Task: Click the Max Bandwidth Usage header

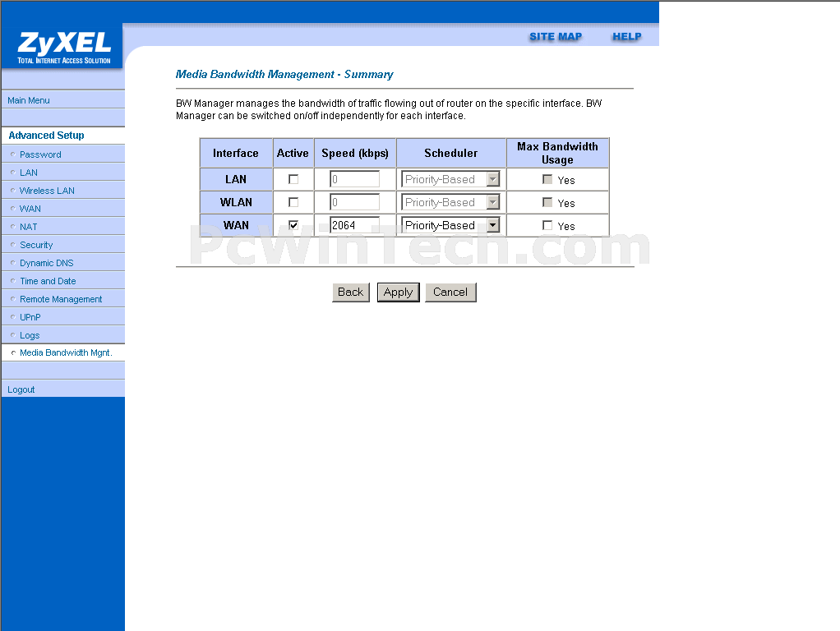Action: [558, 153]
